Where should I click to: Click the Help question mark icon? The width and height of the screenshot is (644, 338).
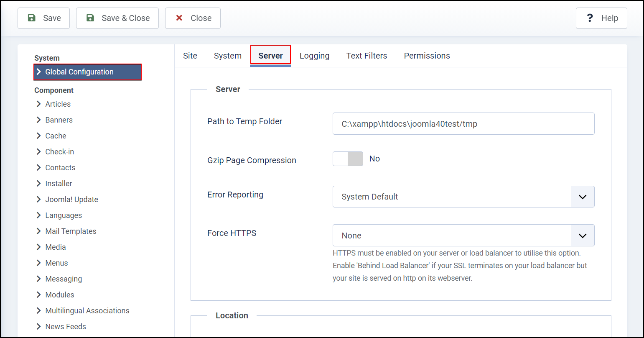click(x=590, y=18)
